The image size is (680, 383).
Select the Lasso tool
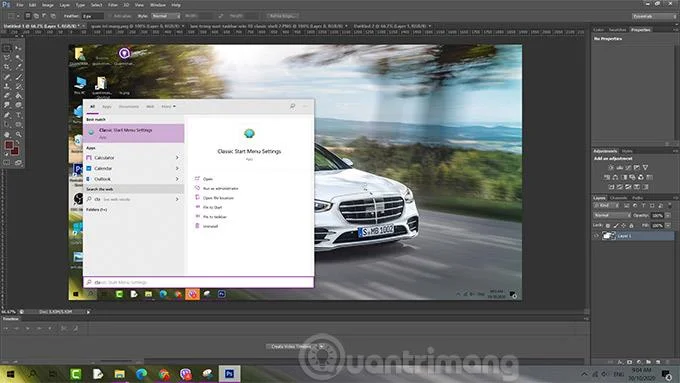coord(7,57)
